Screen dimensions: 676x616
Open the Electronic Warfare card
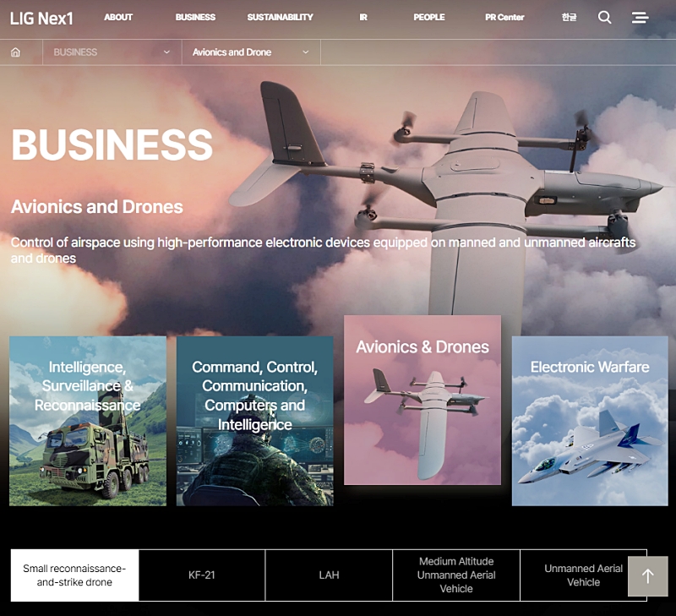pos(590,421)
